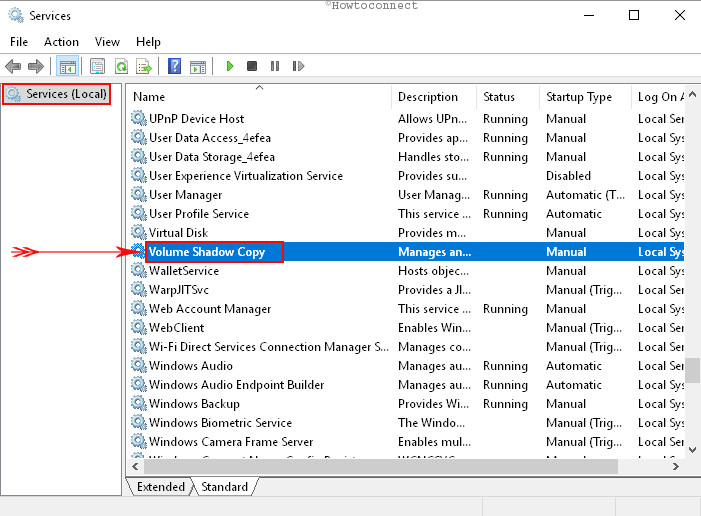
Task: Open the Action menu
Action: point(61,42)
